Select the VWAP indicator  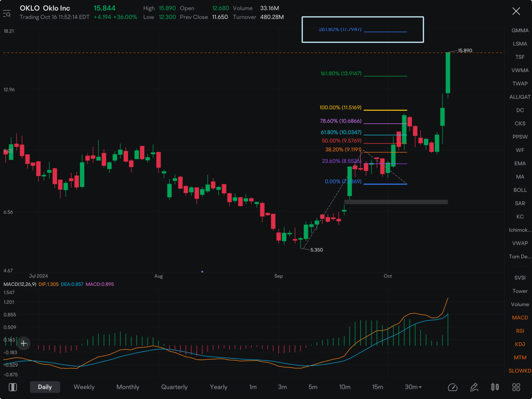coord(520,243)
